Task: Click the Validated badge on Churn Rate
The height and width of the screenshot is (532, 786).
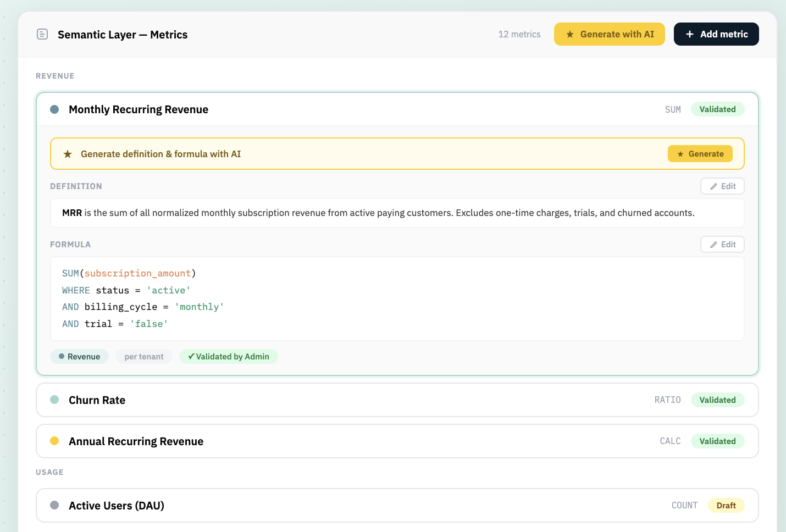Action: (x=717, y=400)
